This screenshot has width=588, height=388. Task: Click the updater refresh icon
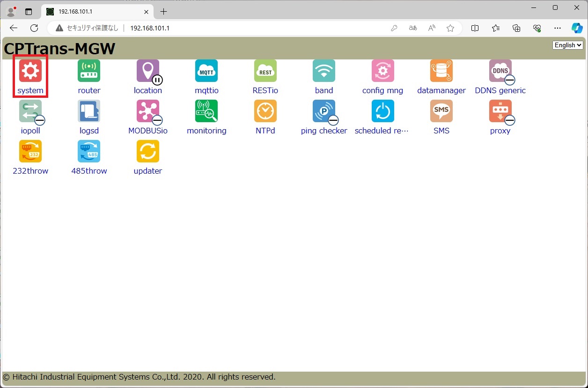point(147,151)
